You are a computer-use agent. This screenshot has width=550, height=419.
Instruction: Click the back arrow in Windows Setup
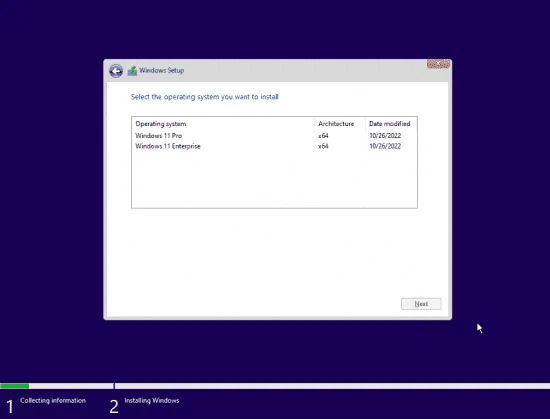[x=116, y=71]
